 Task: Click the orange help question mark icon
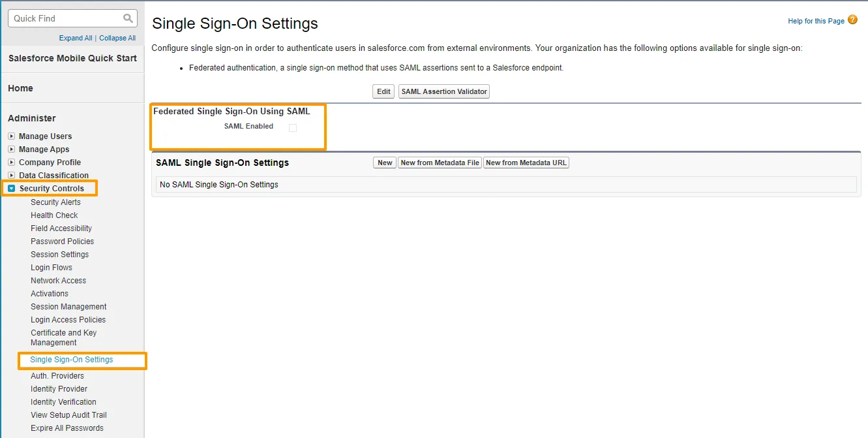pos(852,20)
